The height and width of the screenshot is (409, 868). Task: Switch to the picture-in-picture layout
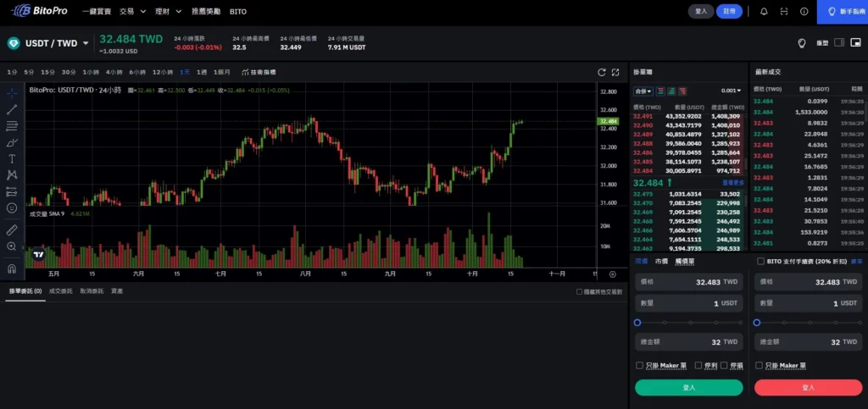point(856,42)
